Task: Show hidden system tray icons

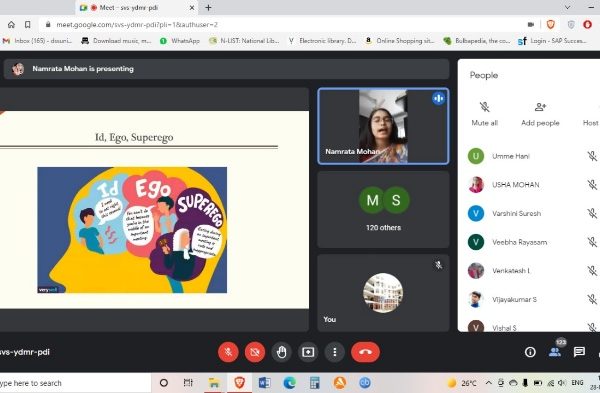Action: (x=489, y=383)
